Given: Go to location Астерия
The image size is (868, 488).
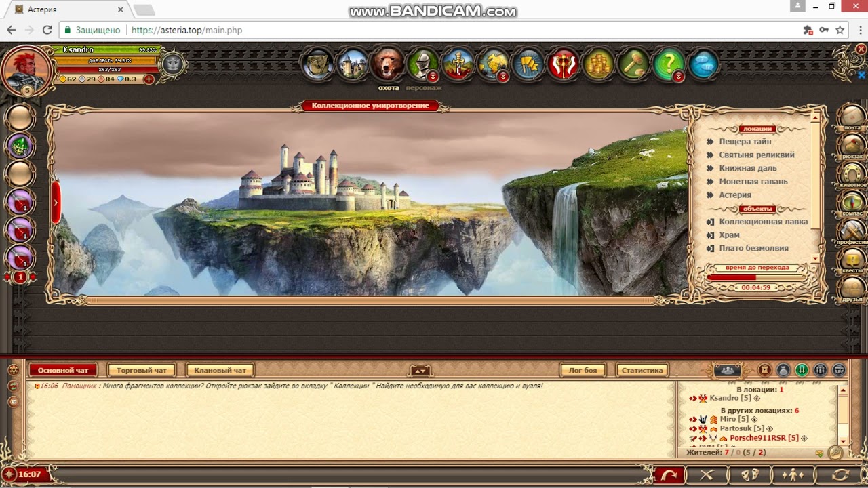Looking at the screenshot, I should coord(735,195).
